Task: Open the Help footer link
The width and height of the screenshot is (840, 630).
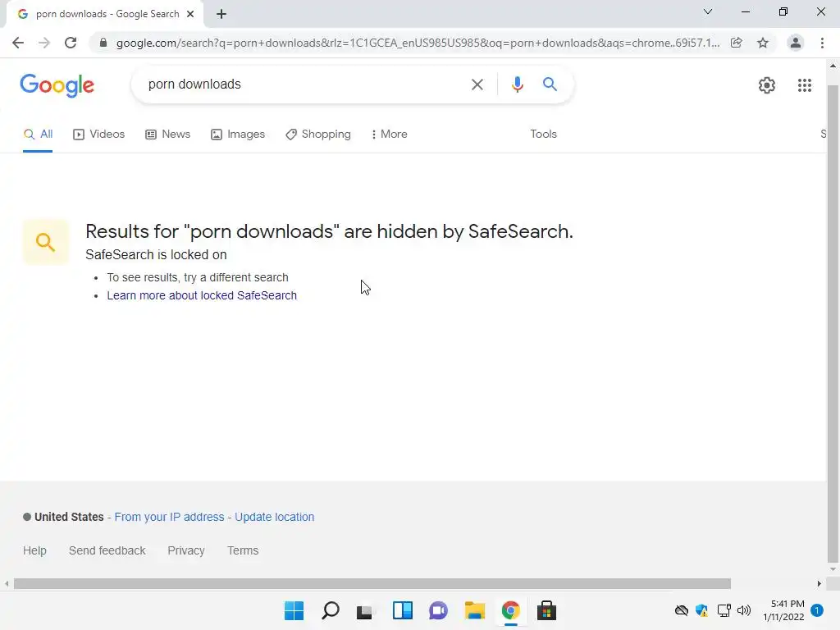Action: (34, 550)
